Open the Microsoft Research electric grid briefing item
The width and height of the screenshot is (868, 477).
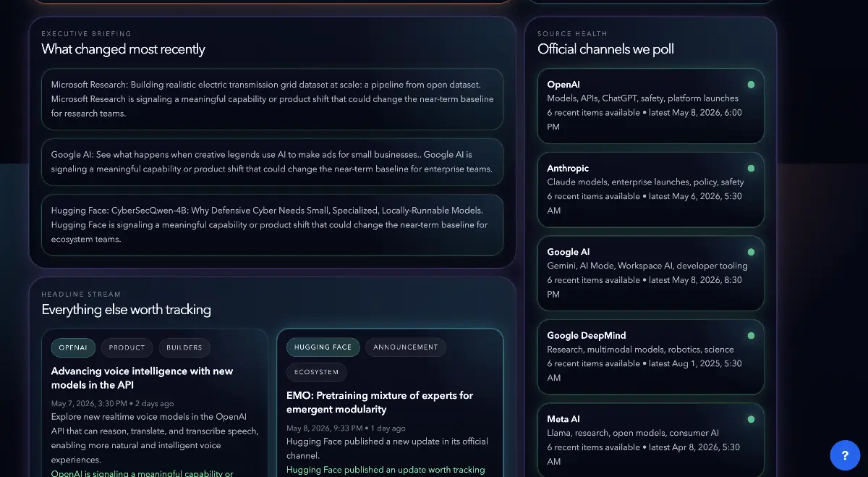click(273, 99)
